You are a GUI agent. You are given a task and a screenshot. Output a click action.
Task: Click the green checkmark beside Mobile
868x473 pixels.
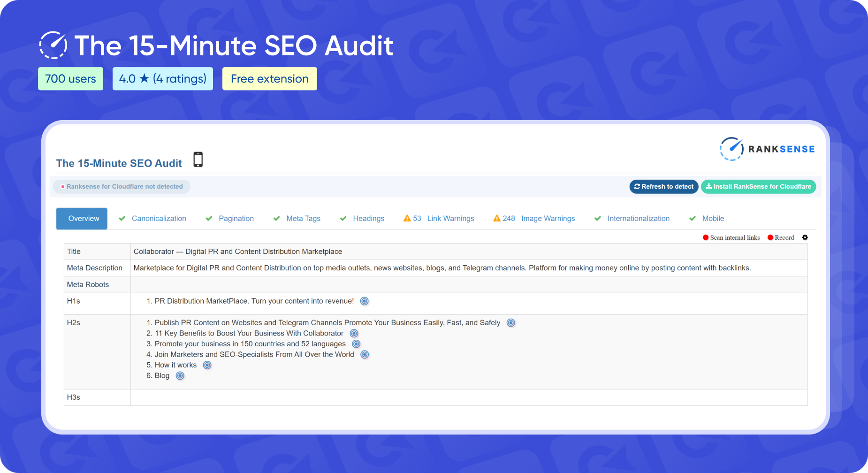[693, 218]
